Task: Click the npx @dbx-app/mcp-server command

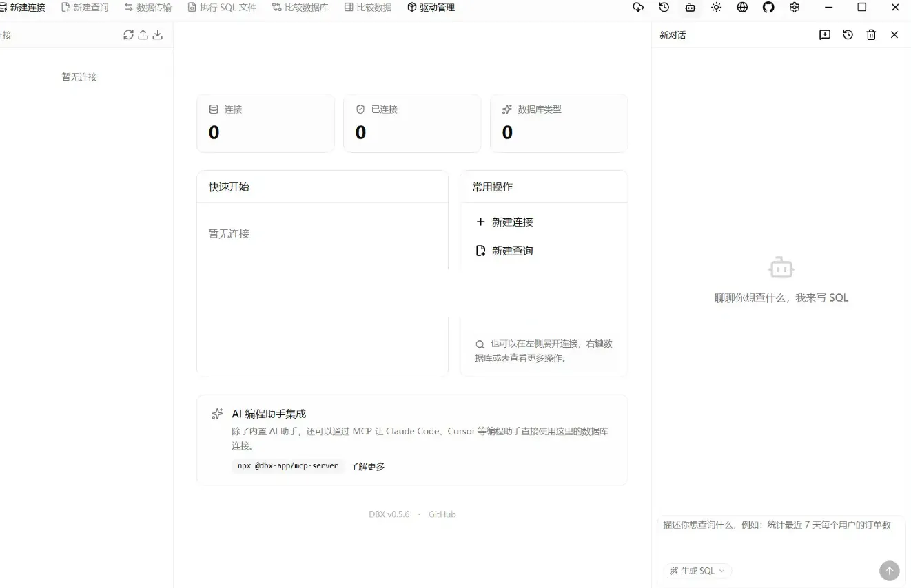Action: pos(288,466)
